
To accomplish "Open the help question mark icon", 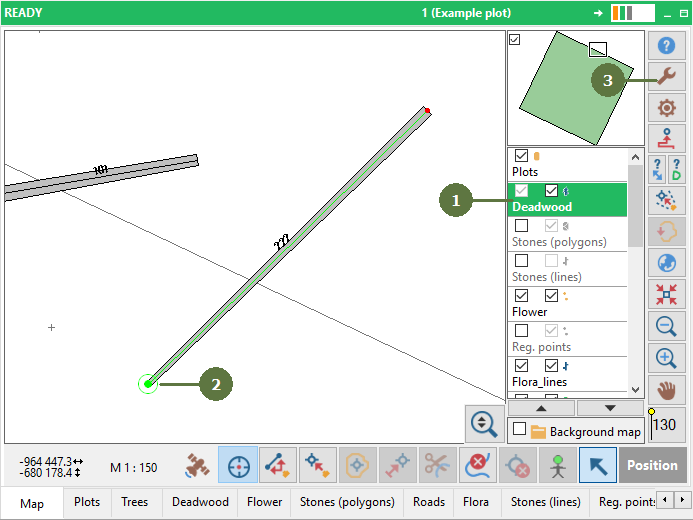I will 667,46.
